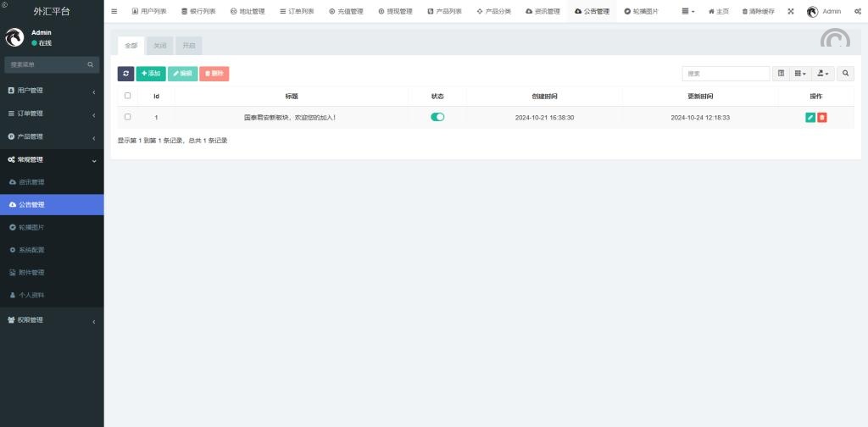Sort by Id column header
The image size is (868, 427).
click(156, 97)
